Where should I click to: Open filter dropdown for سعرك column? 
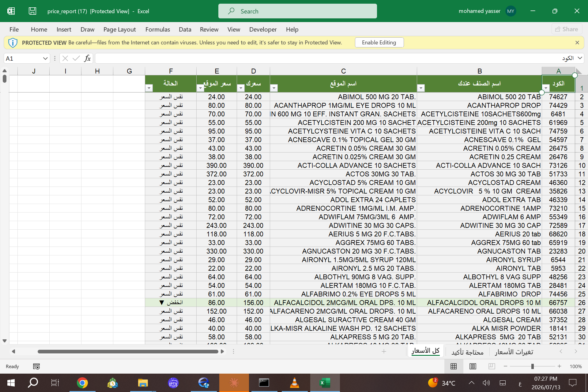pos(241,88)
